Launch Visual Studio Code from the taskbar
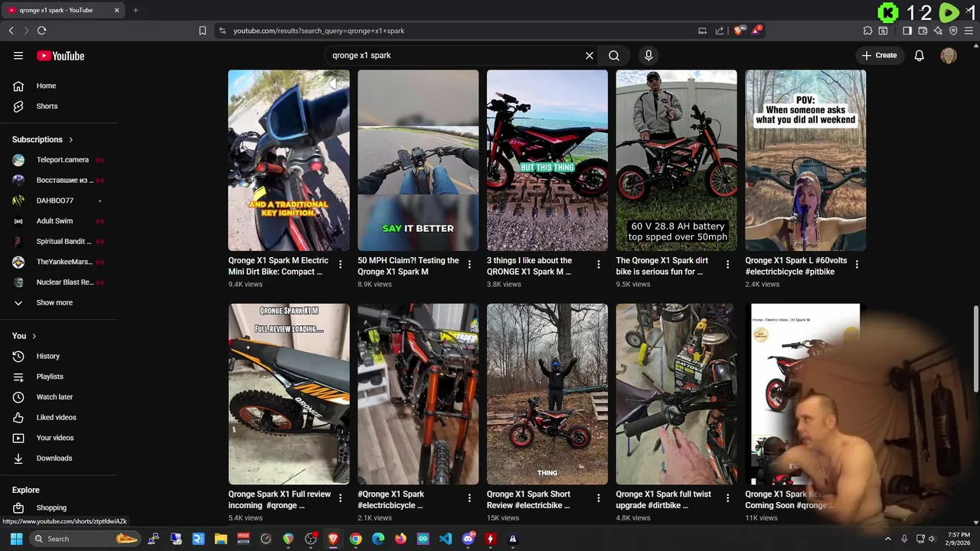 point(446,539)
